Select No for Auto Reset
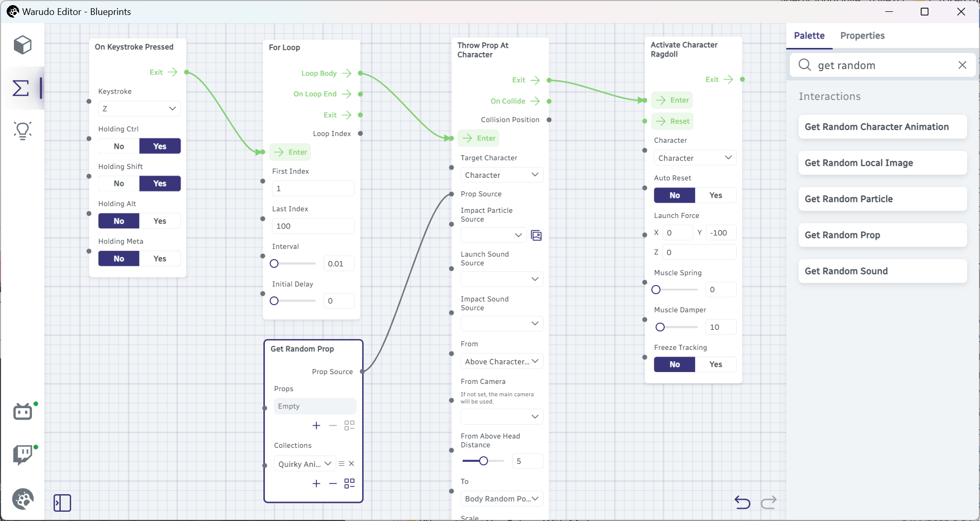Image resolution: width=980 pixels, height=521 pixels. (x=675, y=195)
